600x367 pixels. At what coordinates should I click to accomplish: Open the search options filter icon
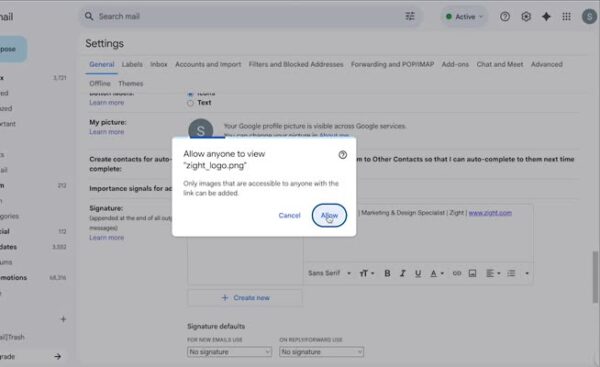410,16
